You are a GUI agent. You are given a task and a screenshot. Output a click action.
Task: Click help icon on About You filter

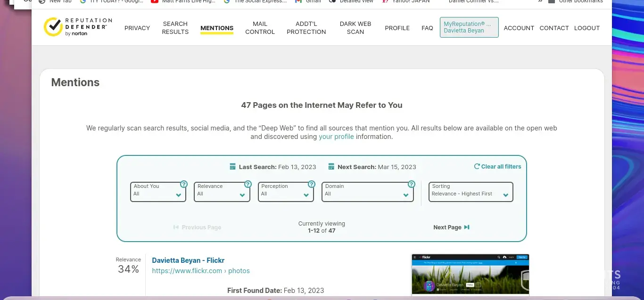(184, 184)
